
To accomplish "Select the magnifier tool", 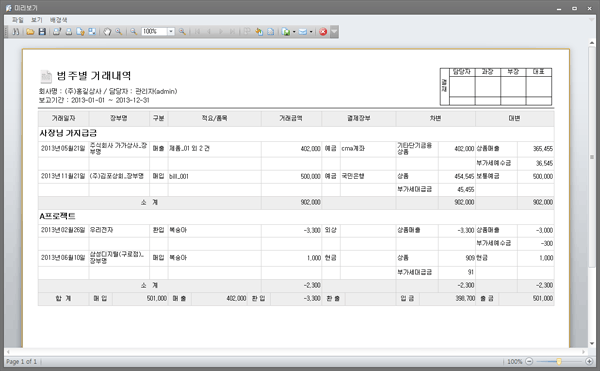I will (x=119, y=32).
